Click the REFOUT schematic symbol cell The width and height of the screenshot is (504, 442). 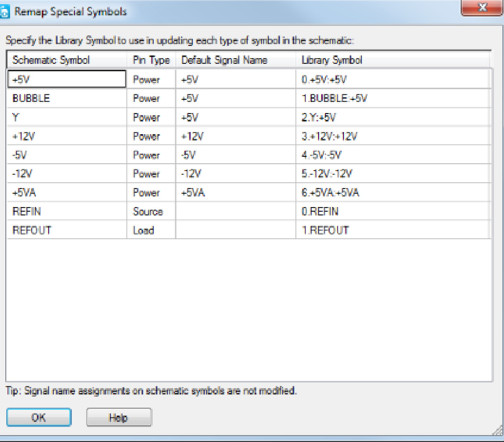click(x=66, y=230)
